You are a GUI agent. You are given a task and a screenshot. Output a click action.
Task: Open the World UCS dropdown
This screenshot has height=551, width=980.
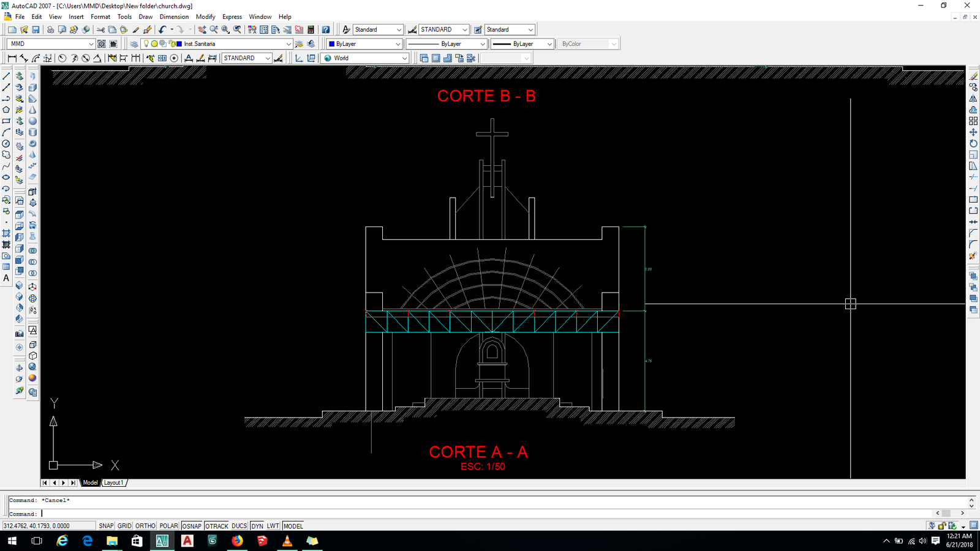(404, 58)
